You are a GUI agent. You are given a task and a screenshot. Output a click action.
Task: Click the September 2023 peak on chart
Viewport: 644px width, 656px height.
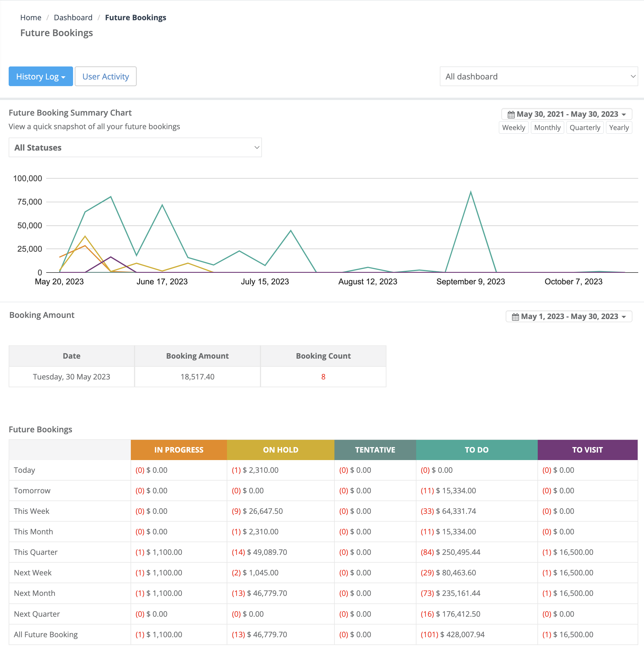470,192
